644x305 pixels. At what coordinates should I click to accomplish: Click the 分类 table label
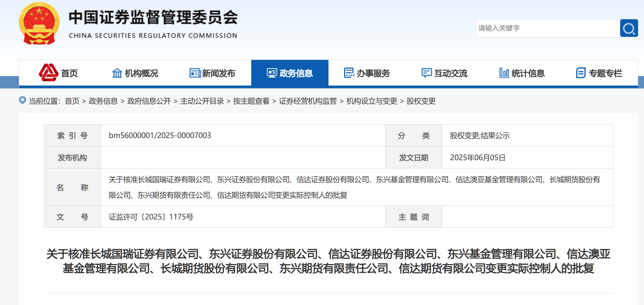point(414,136)
